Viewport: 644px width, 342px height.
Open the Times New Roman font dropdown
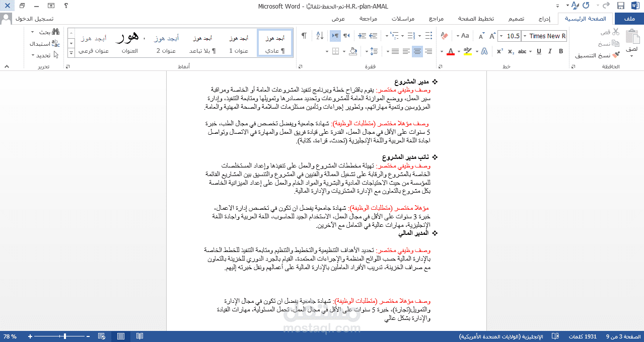(x=525, y=36)
